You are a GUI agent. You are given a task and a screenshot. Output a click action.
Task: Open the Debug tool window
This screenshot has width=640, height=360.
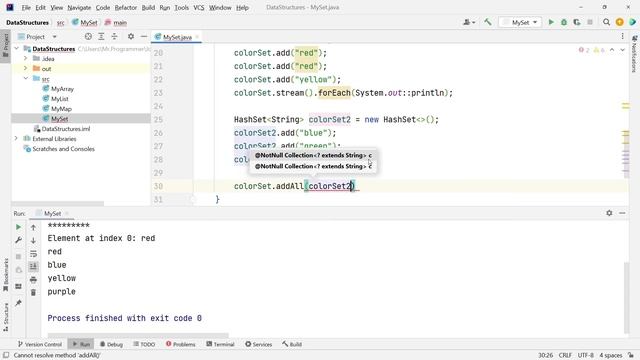(111, 344)
